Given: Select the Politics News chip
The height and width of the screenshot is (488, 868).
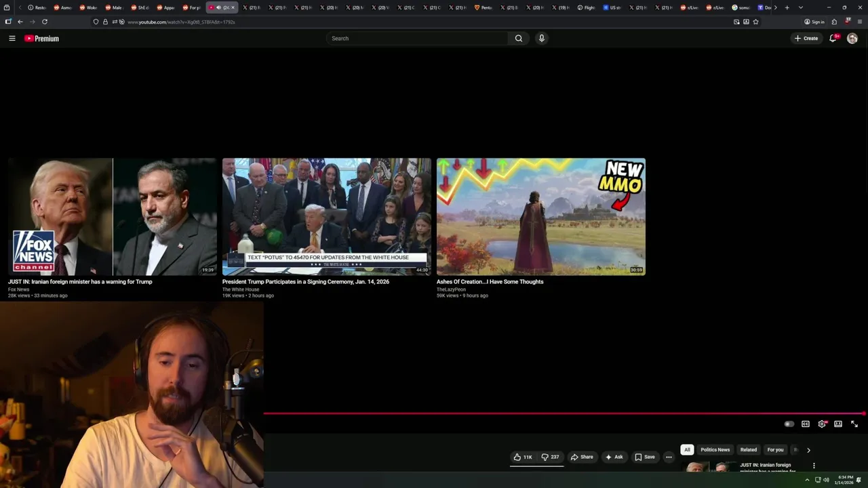Looking at the screenshot, I should (x=715, y=450).
